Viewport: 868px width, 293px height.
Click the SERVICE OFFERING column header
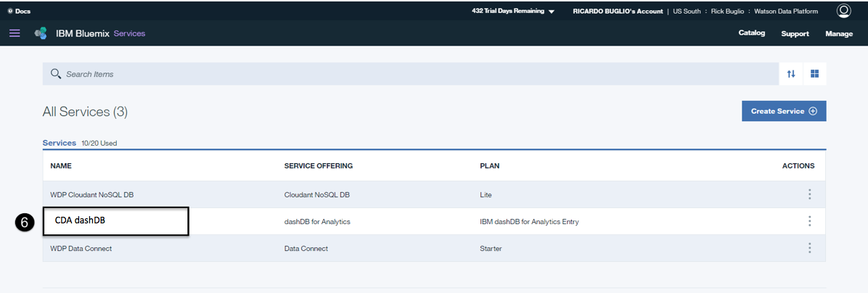[x=319, y=166]
